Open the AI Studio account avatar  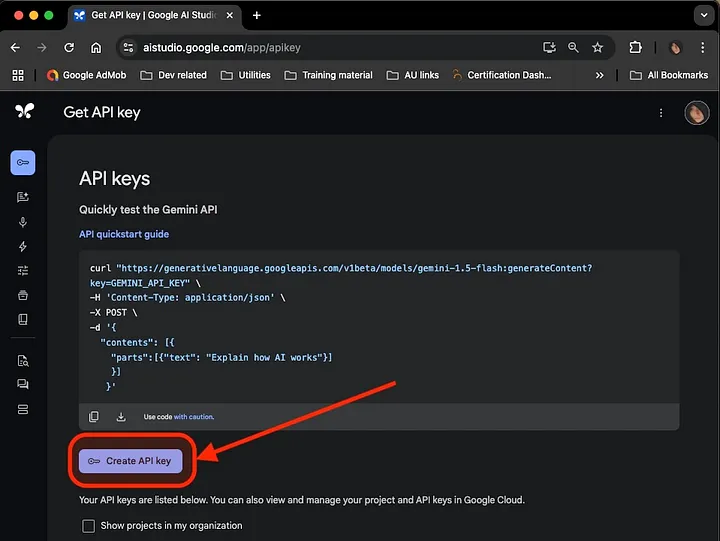697,113
